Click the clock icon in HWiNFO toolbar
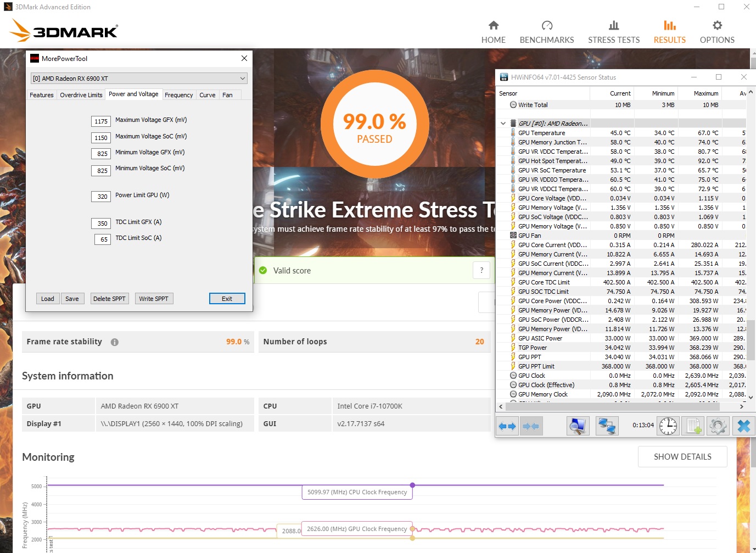The image size is (756, 553). click(668, 426)
